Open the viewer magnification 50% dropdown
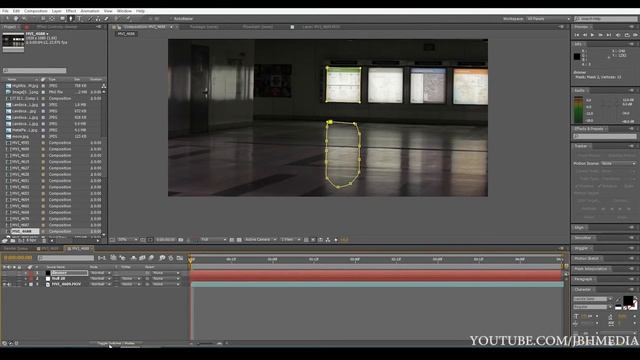The height and width of the screenshot is (360, 640). click(x=127, y=240)
